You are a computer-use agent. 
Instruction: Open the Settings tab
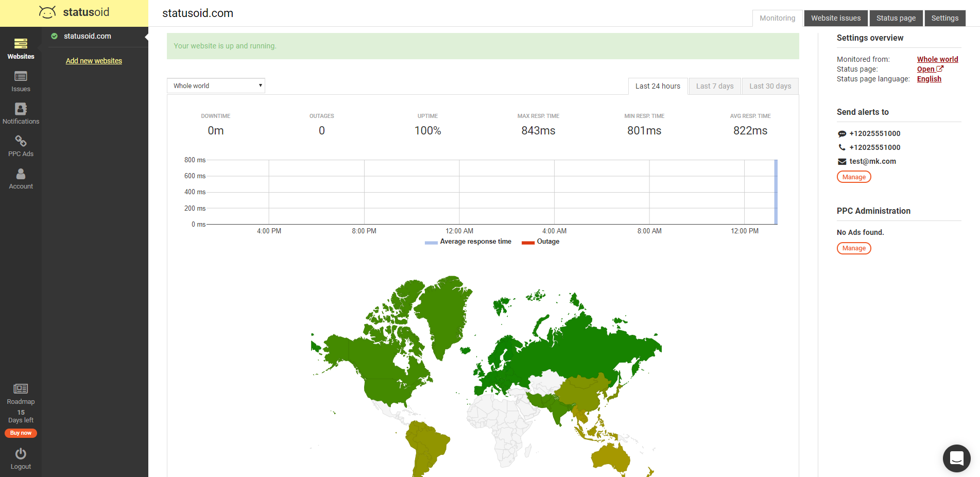pyautogui.click(x=944, y=18)
